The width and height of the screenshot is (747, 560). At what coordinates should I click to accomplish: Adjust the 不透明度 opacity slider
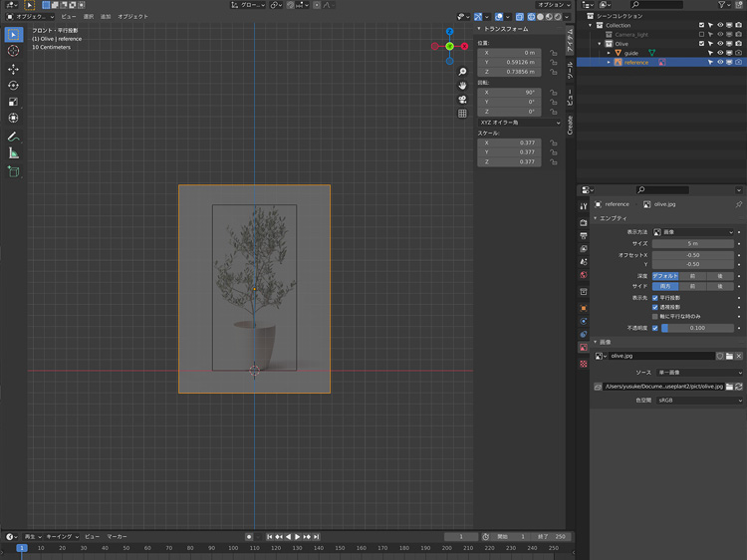tap(697, 328)
